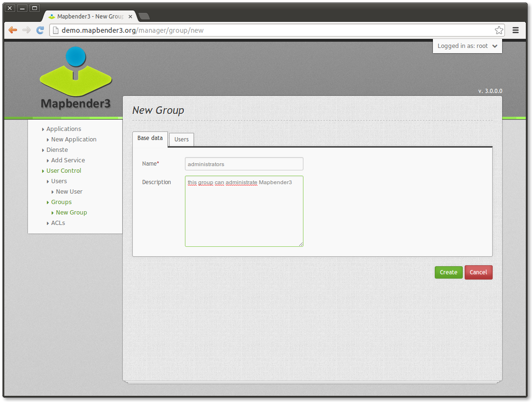Close the browser window

[x=10, y=8]
